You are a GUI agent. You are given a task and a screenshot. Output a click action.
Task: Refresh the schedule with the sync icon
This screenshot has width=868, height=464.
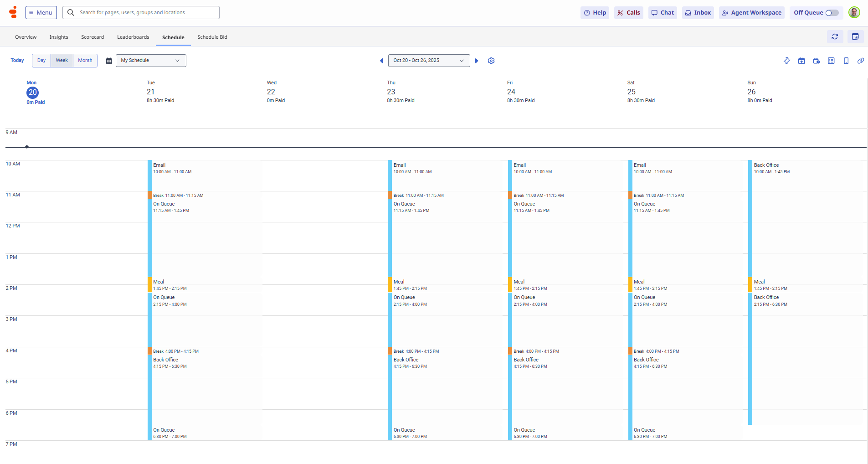pos(835,37)
